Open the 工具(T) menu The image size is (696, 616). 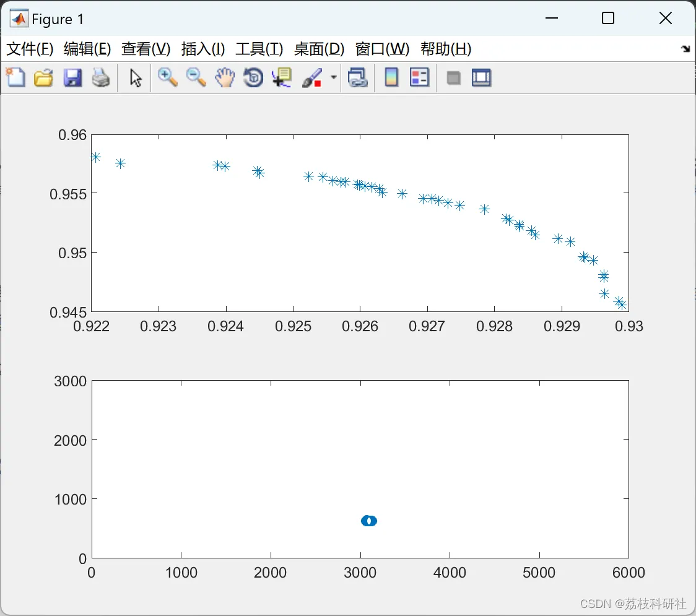tap(259, 49)
